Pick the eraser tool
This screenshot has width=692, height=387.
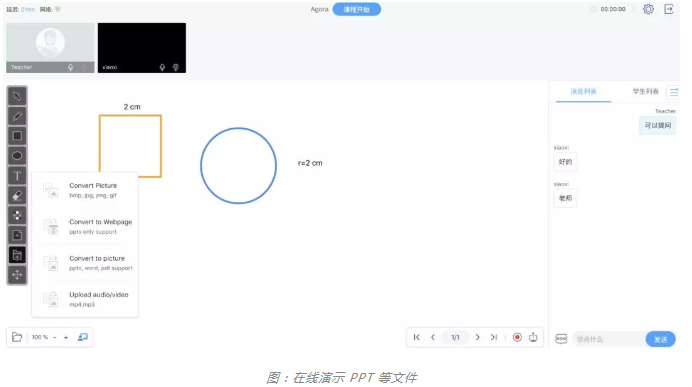(17, 195)
